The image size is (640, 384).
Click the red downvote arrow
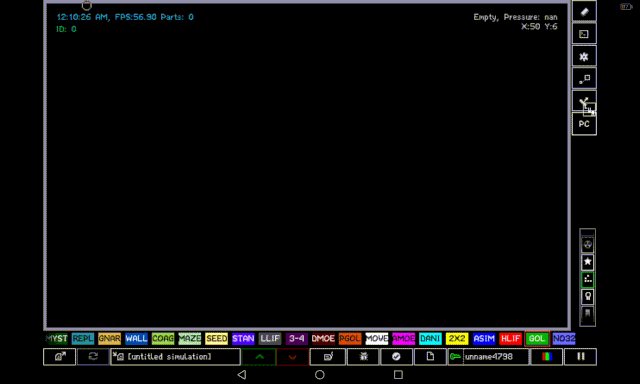point(293,357)
